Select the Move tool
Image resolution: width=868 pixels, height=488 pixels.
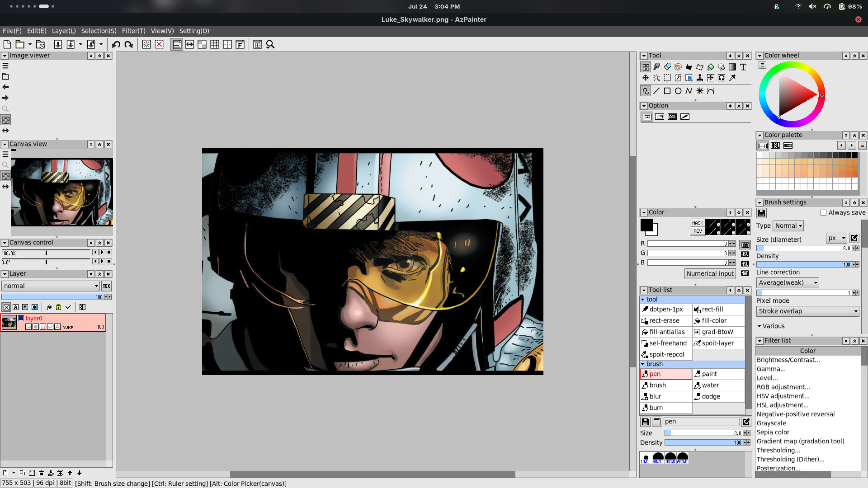pyautogui.click(x=646, y=78)
